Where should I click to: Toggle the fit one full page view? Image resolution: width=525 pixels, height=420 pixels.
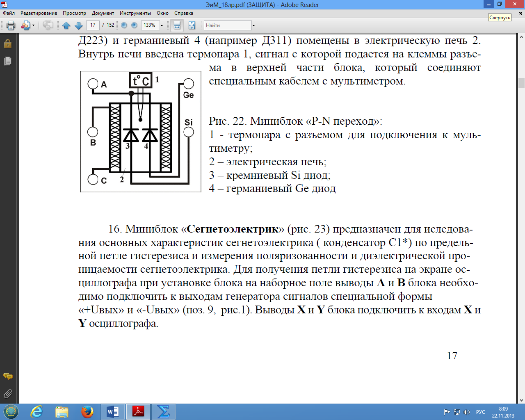[192, 25]
